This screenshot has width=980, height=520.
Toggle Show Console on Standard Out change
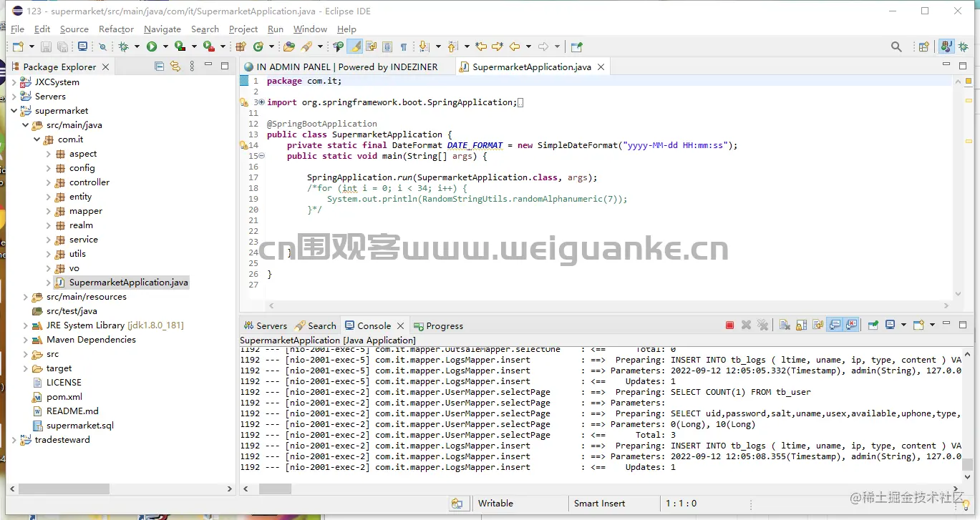coord(835,325)
